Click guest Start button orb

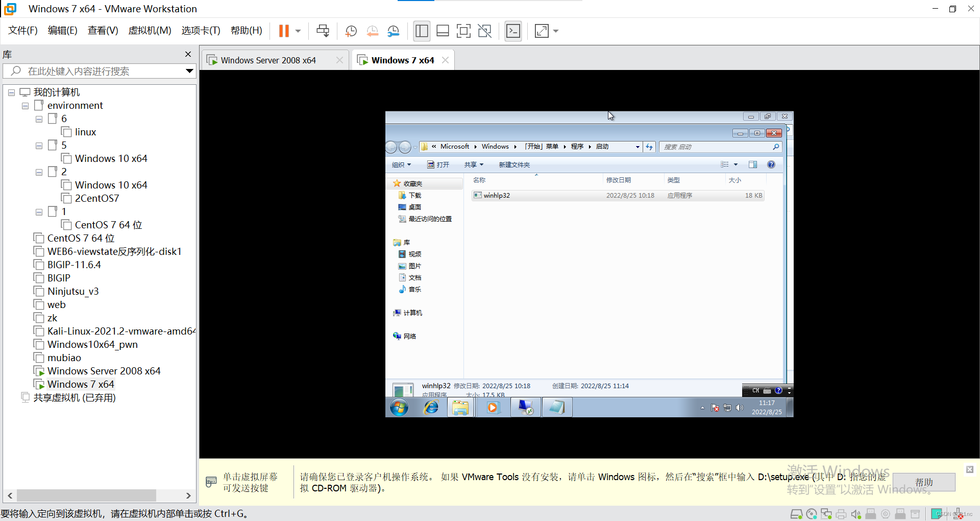(399, 408)
